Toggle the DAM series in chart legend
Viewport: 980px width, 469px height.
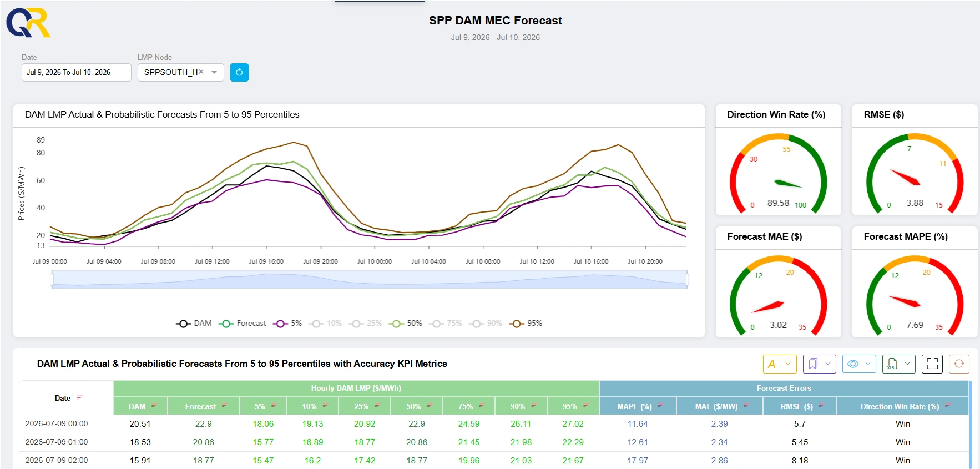(x=194, y=324)
